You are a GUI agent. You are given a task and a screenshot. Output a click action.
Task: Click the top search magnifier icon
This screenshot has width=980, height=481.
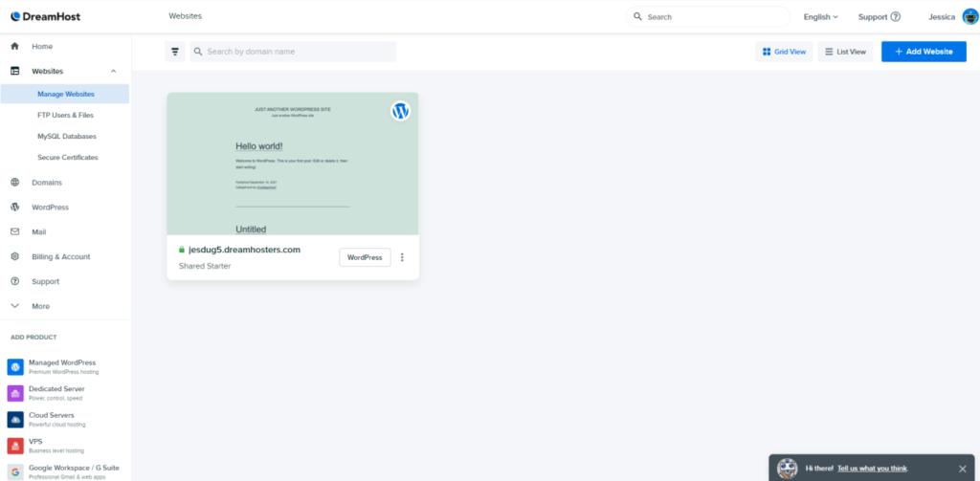637,17
